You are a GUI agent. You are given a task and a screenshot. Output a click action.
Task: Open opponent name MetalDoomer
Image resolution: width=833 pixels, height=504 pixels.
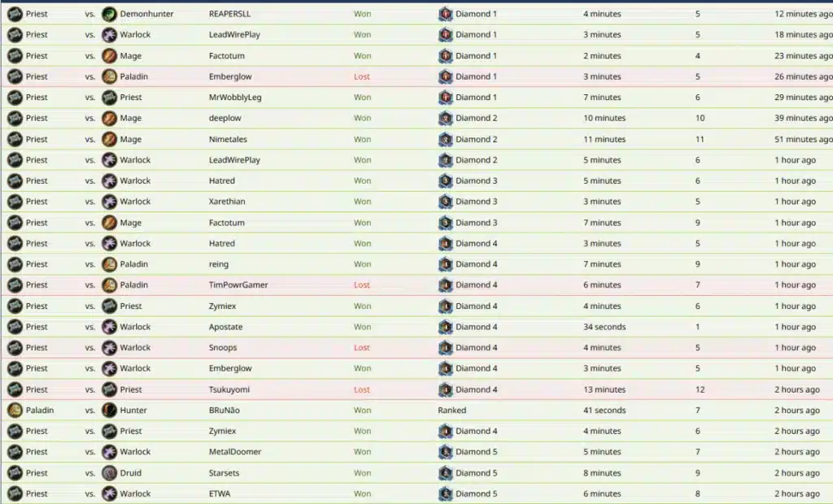tap(235, 451)
